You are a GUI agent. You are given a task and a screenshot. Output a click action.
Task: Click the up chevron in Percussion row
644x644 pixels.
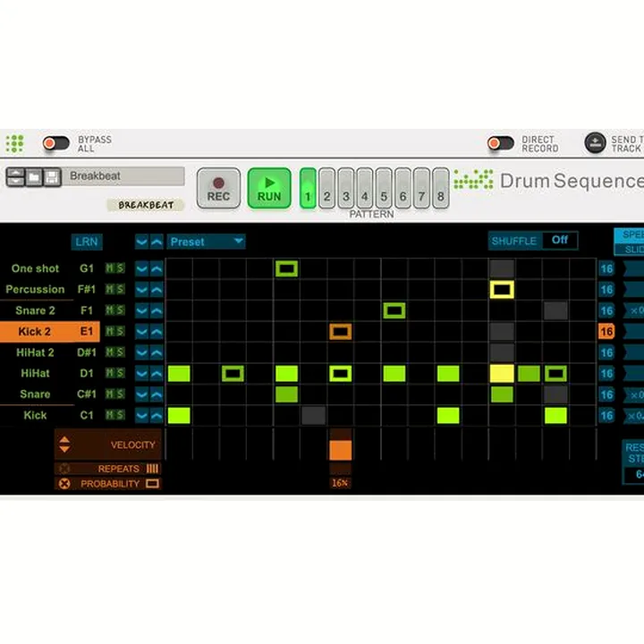coord(157,290)
